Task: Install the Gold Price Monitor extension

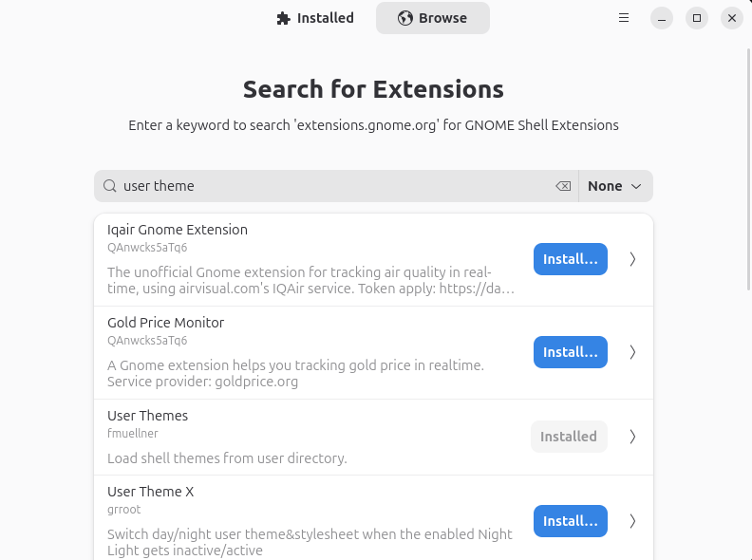Action: pyautogui.click(x=570, y=352)
